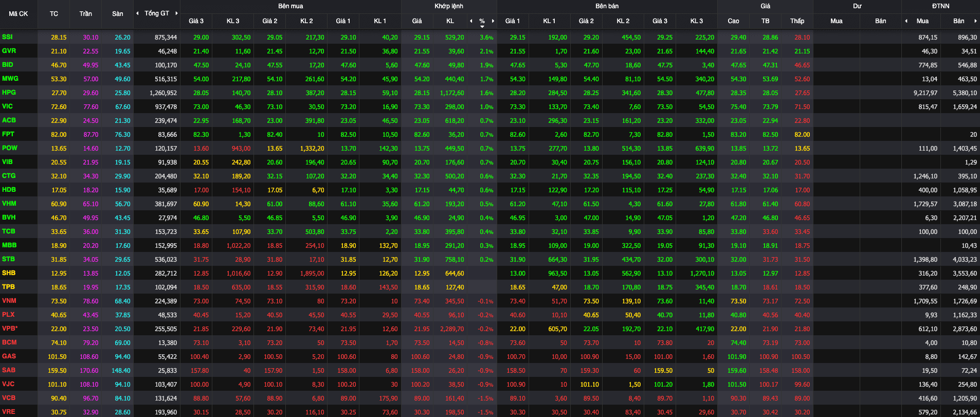Image resolution: width=980 pixels, height=417 pixels.
Task: Click the right arrow beside ĐTNN Bán header
Action: pyautogui.click(x=975, y=21)
